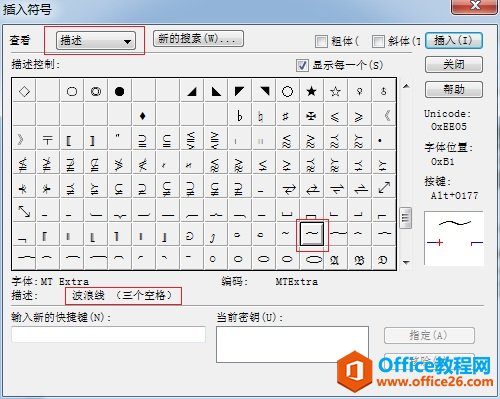Select the solid black star symbol
The image size is (500, 399).
click(x=311, y=91)
